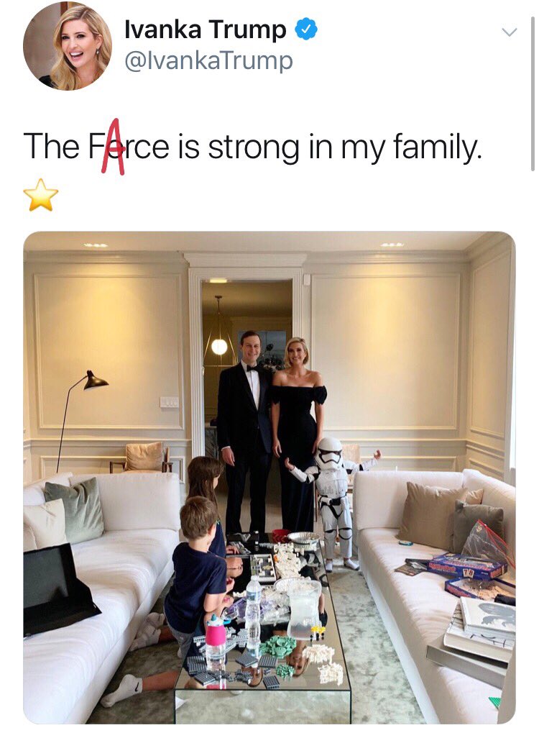539x756 pixels.
Task: Click the red handwritten letter A annotation
Action: [114, 147]
